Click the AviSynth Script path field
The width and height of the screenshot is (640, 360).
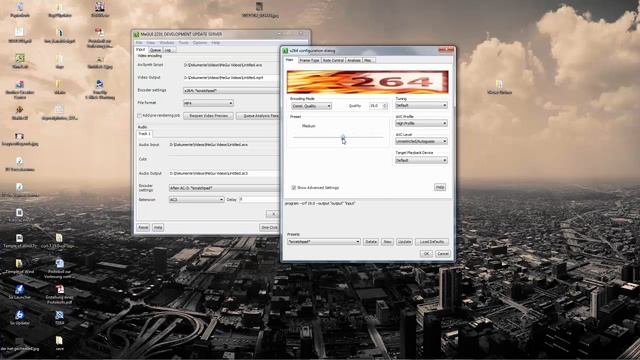(231, 65)
